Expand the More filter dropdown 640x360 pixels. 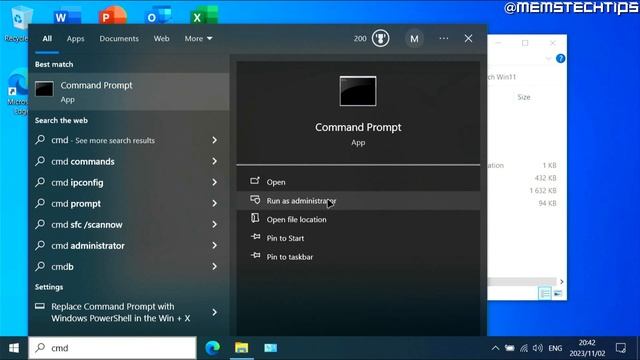(x=198, y=39)
